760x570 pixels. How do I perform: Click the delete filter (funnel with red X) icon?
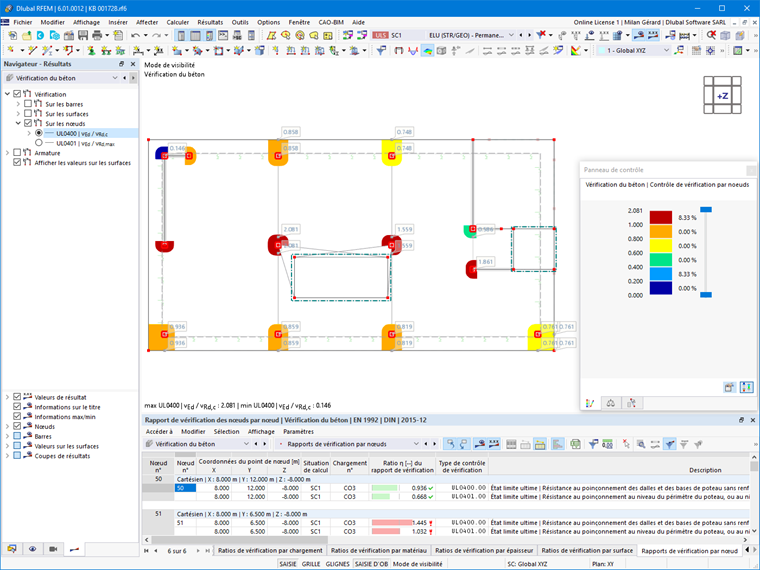pyautogui.click(x=541, y=35)
